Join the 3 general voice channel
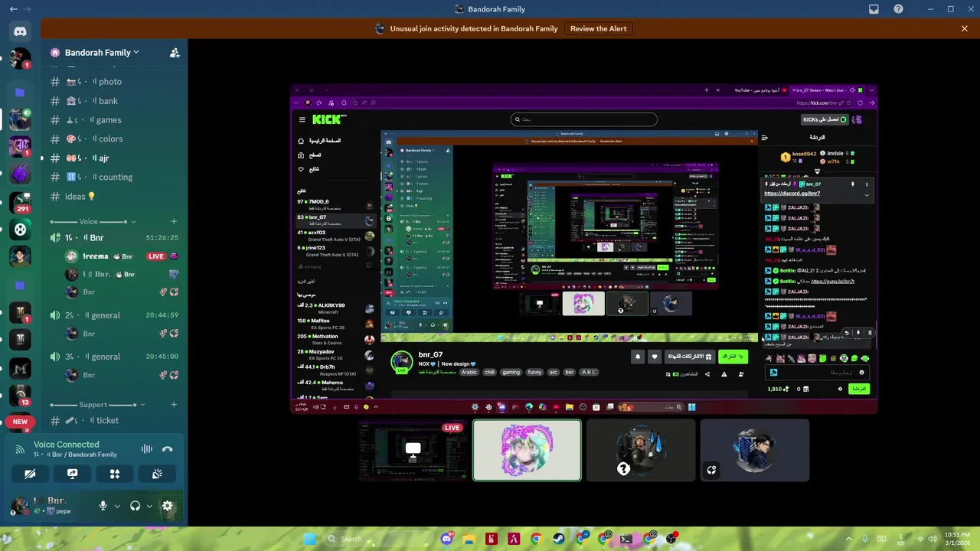980x551 pixels. [x=113, y=357]
